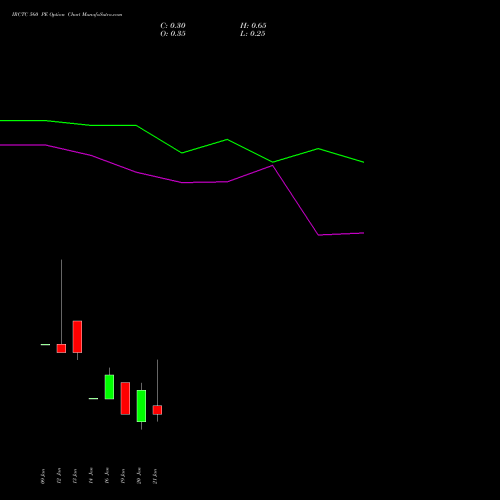Click the close value 'C: 0.30'
Screen dimensions: 500x500
[x=173, y=26]
